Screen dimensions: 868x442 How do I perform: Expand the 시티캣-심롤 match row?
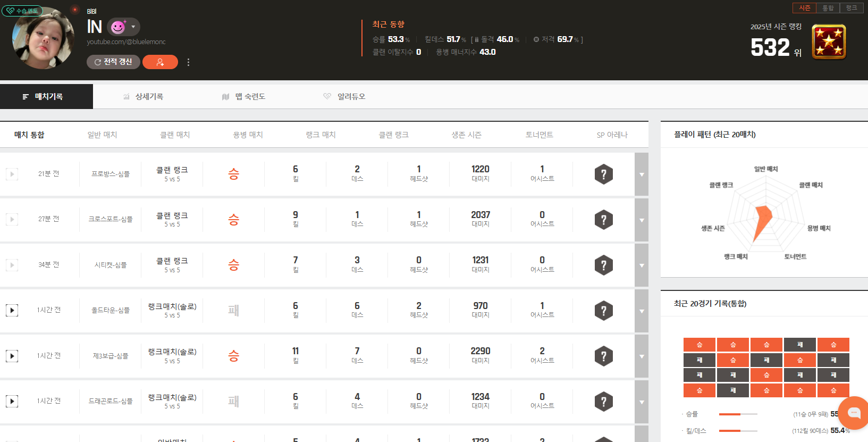[642, 265]
